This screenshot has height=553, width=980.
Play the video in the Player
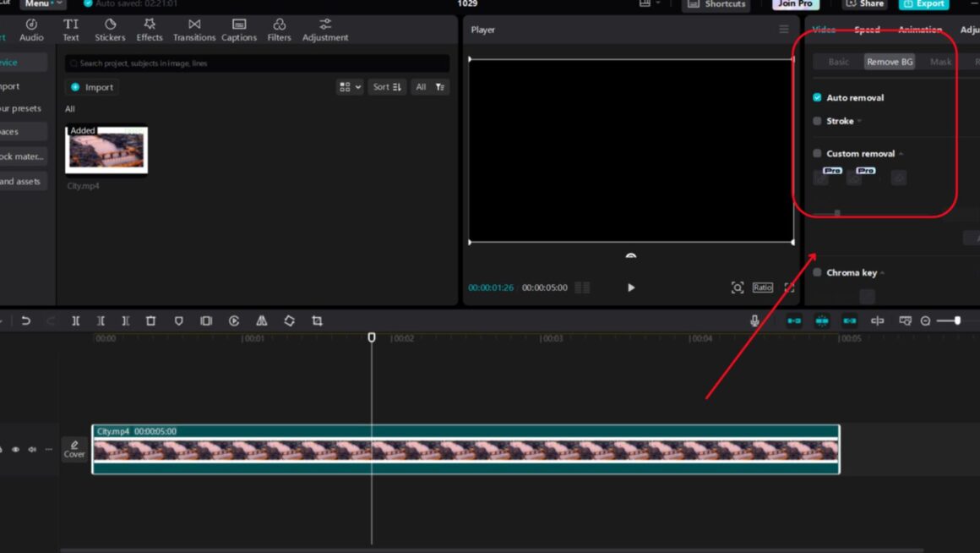point(630,287)
